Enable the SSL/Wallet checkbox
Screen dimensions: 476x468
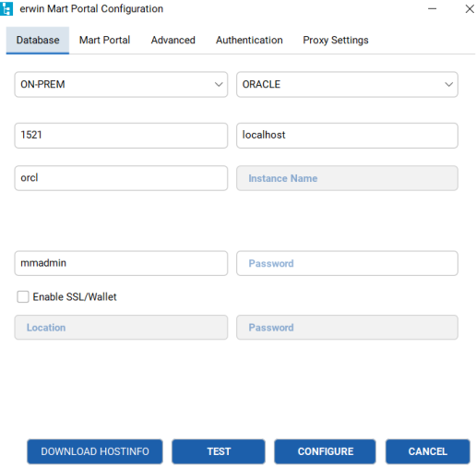23,297
